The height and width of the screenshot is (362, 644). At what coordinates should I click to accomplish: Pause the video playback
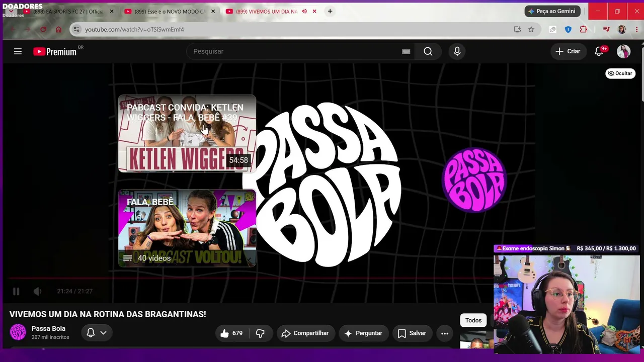click(16, 291)
